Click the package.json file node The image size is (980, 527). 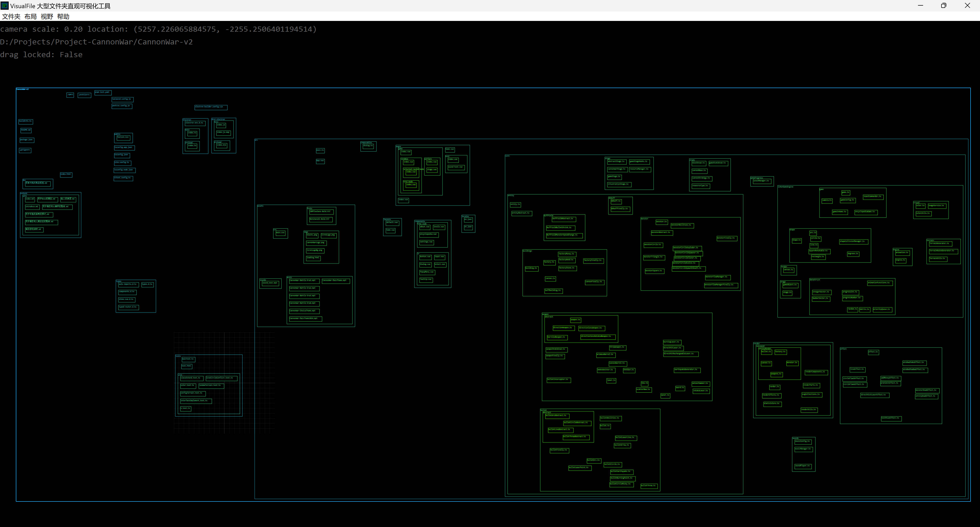27,140
